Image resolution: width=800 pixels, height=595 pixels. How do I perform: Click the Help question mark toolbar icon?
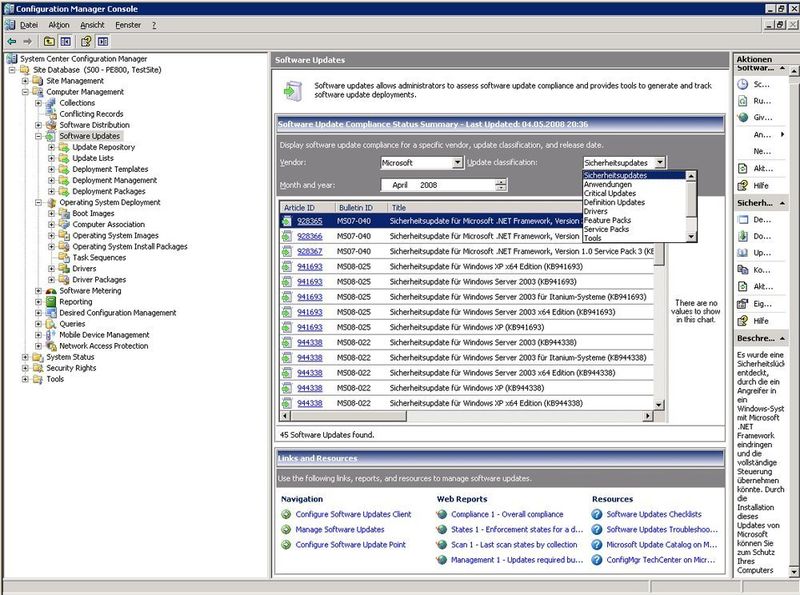86,41
